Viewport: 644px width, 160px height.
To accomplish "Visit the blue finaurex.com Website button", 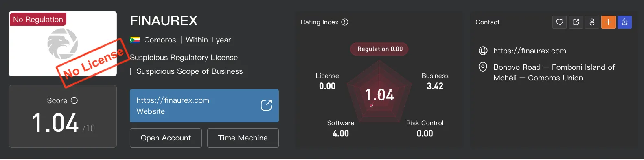I will [x=204, y=106].
